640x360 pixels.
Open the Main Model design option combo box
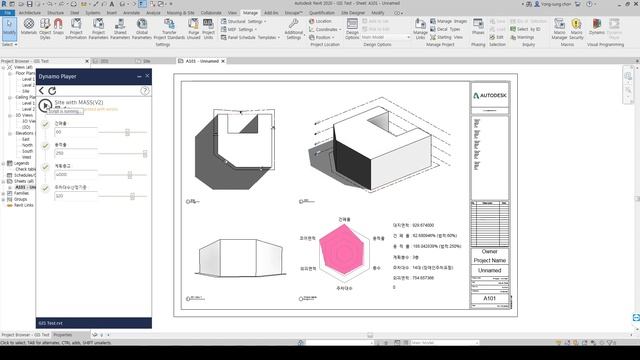click(x=386, y=37)
